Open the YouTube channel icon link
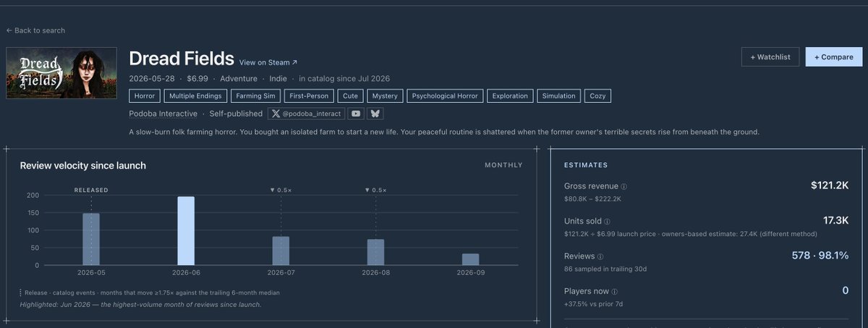The image size is (868, 328). pyautogui.click(x=355, y=114)
